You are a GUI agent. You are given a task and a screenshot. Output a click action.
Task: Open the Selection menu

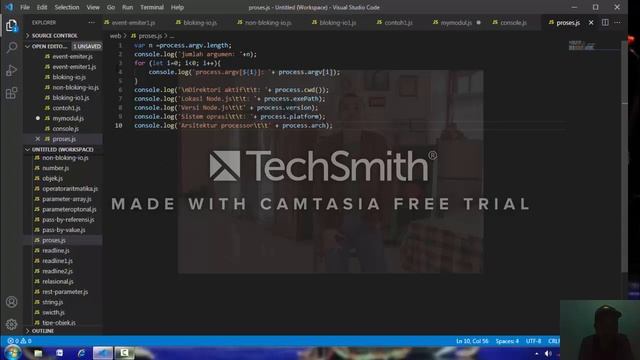coord(67,7)
